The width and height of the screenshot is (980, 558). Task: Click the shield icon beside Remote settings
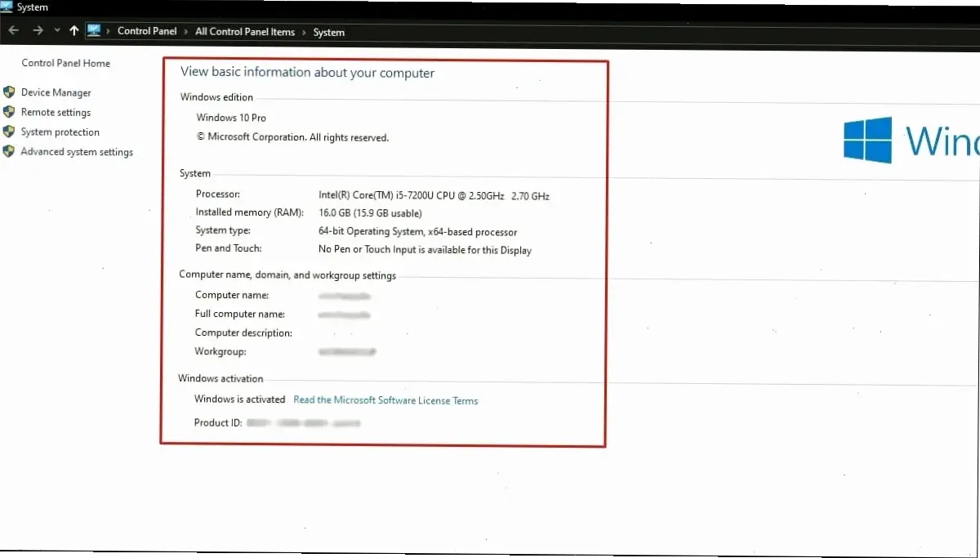(x=9, y=112)
